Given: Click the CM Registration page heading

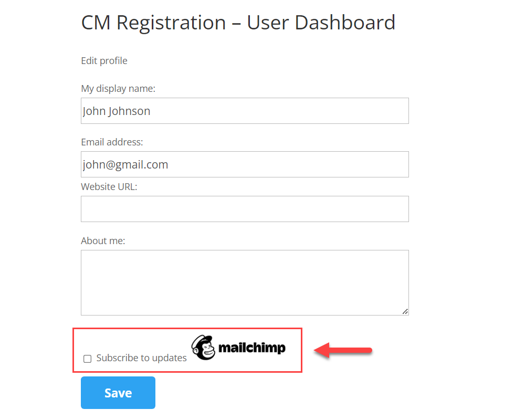Looking at the screenshot, I should 238,23.
